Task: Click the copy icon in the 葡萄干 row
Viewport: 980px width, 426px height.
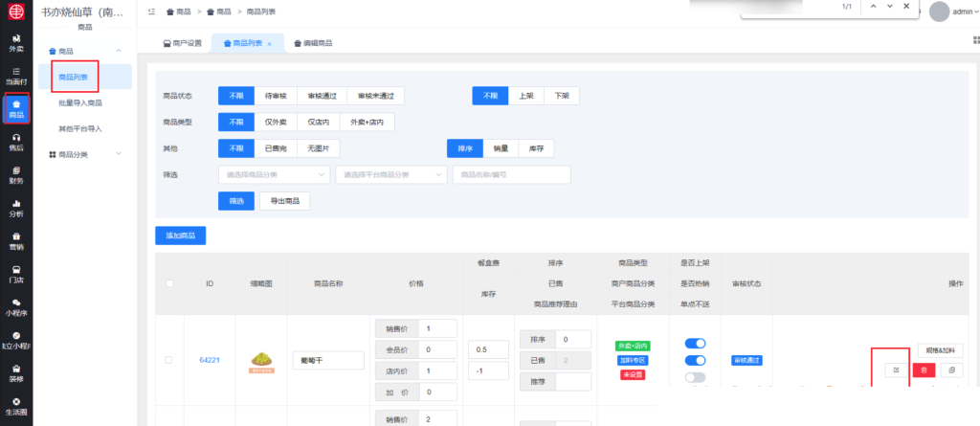Action: point(951,370)
